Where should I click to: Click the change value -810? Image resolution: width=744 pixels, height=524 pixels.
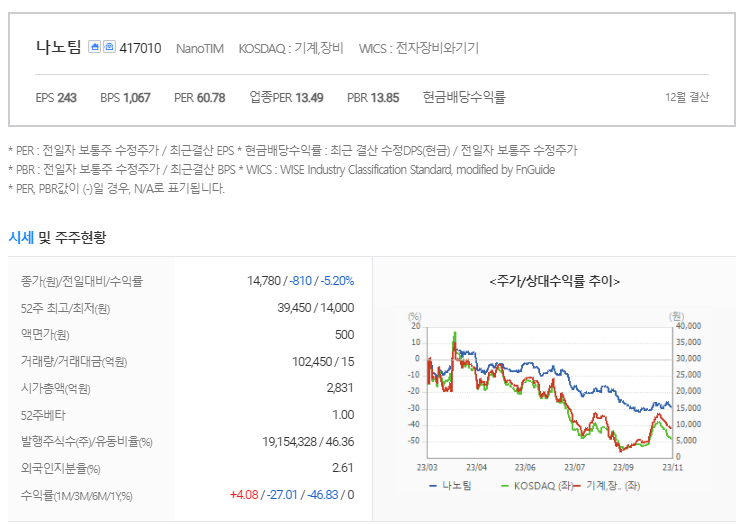coord(300,281)
